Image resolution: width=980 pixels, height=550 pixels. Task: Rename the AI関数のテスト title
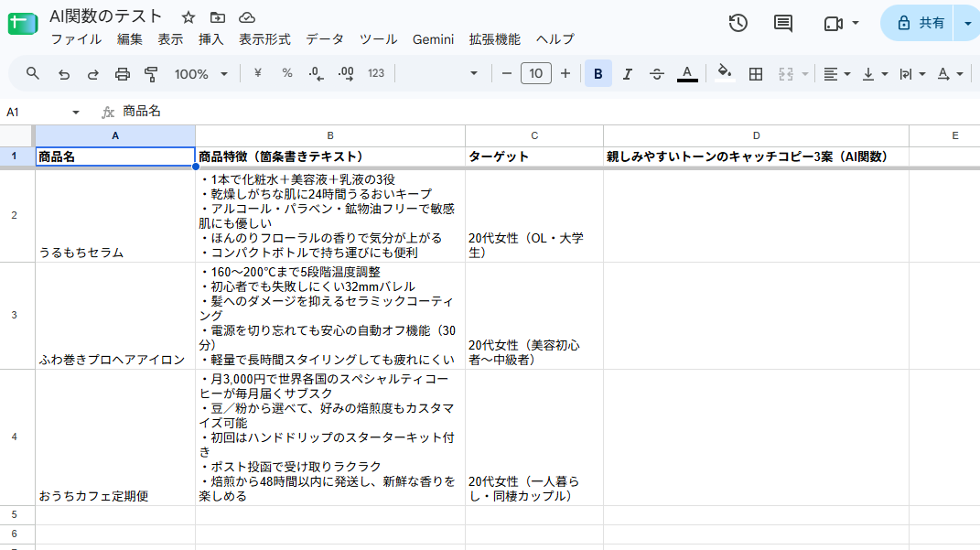point(105,16)
